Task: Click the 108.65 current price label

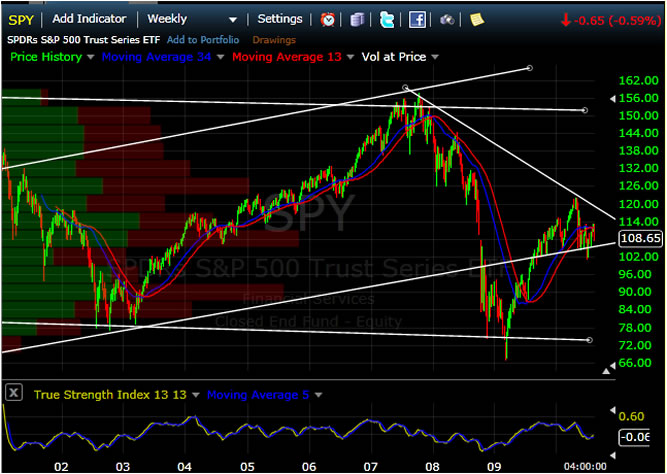Action: [x=640, y=238]
